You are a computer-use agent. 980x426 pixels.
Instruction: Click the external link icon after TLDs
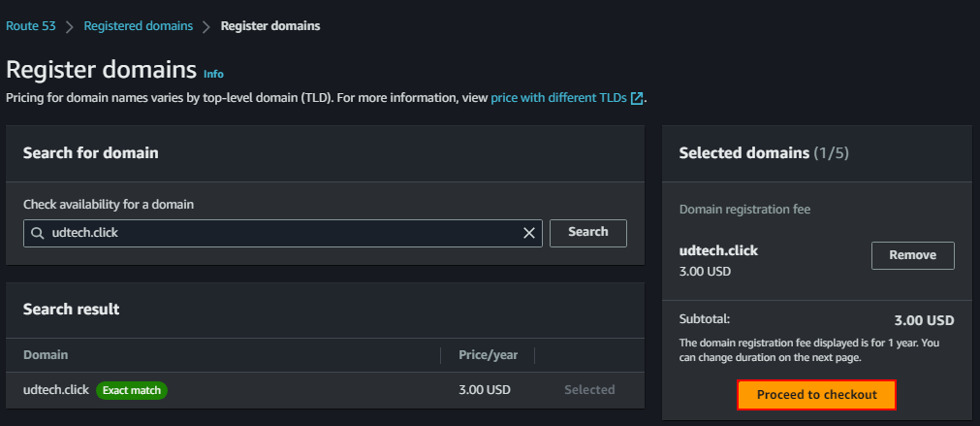pyautogui.click(x=637, y=98)
